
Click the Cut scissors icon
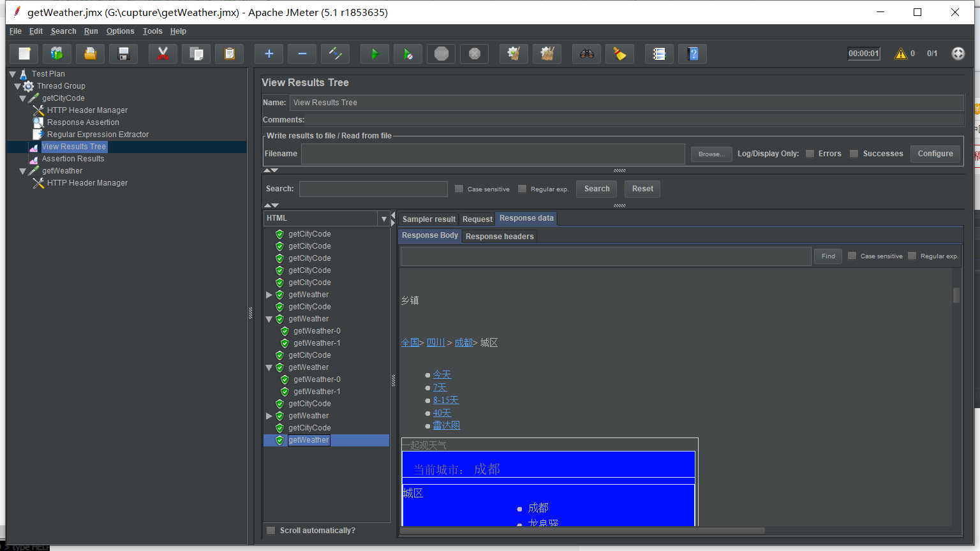coord(163,54)
